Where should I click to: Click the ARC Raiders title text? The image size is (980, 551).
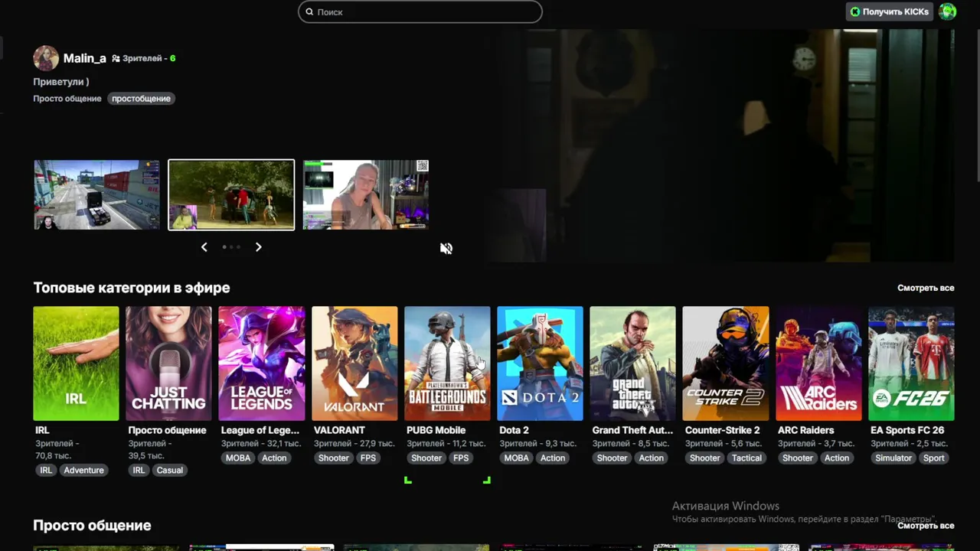click(x=805, y=430)
